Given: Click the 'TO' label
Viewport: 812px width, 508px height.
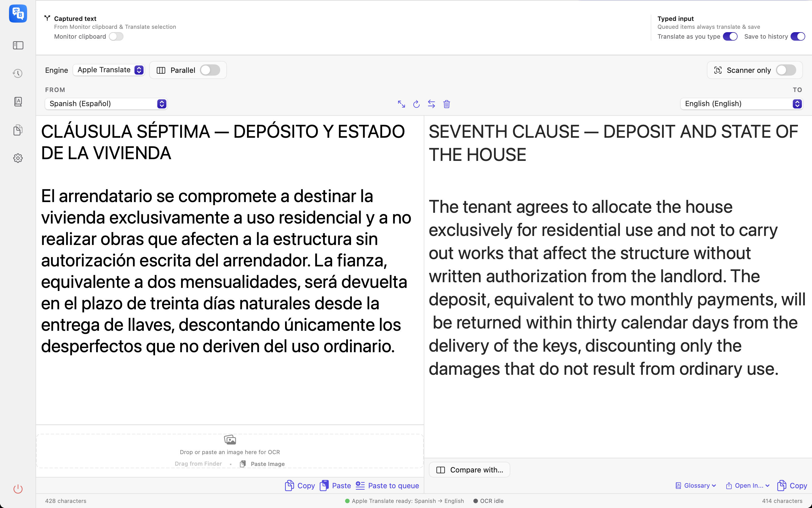Looking at the screenshot, I should tap(798, 90).
